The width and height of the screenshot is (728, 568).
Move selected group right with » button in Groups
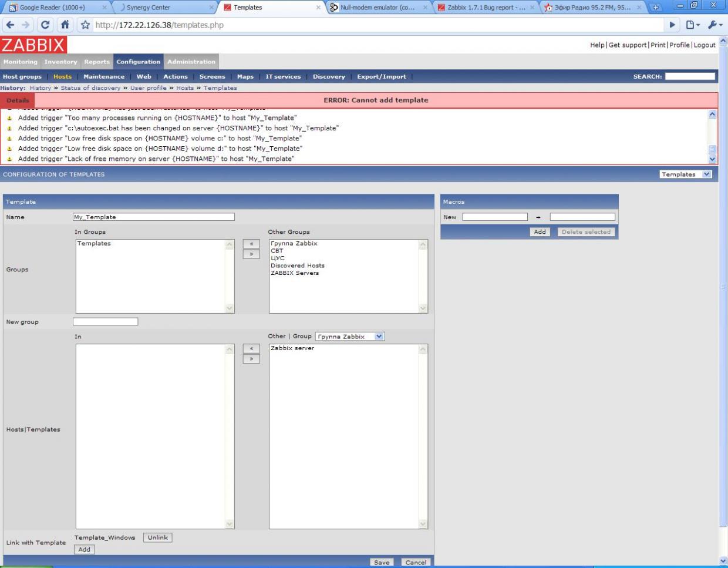[x=251, y=254]
